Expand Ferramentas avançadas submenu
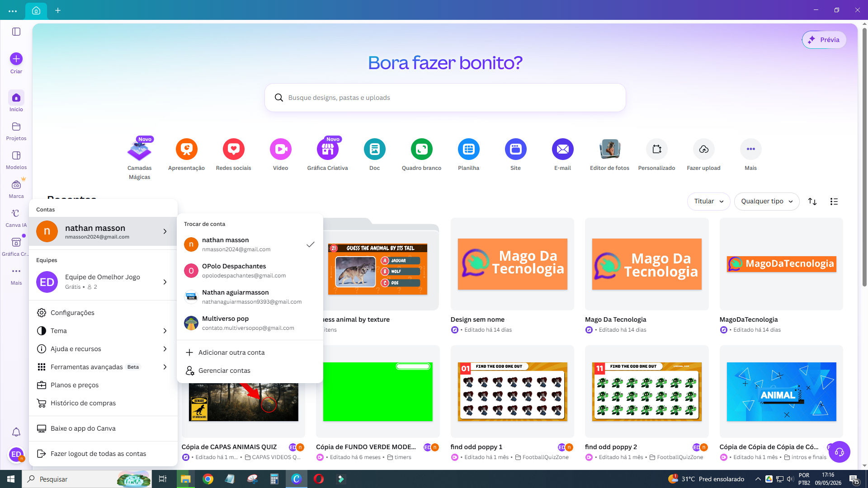Image resolution: width=868 pixels, height=488 pixels. click(x=103, y=367)
